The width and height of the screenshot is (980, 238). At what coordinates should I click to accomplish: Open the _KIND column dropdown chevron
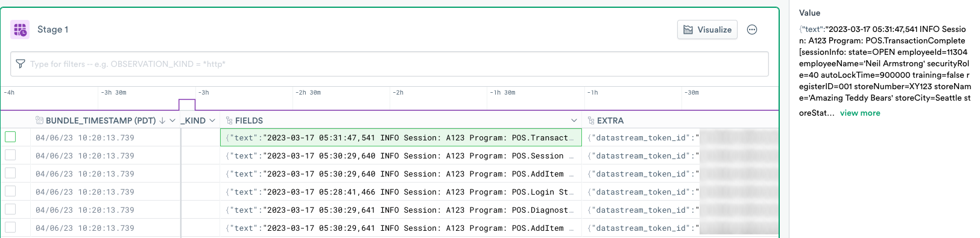(212, 121)
